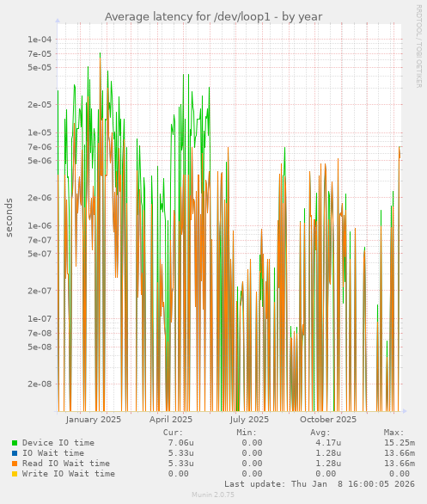Click the '1e-07' y-axis label
The height and width of the screenshot is (504, 427).
[x=40, y=319]
